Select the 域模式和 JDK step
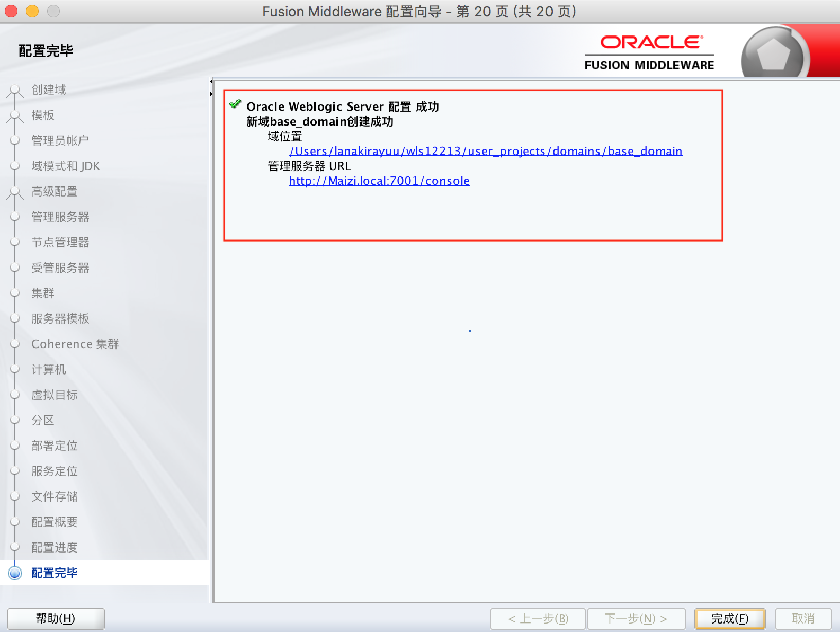The width and height of the screenshot is (840, 632). [x=66, y=166]
